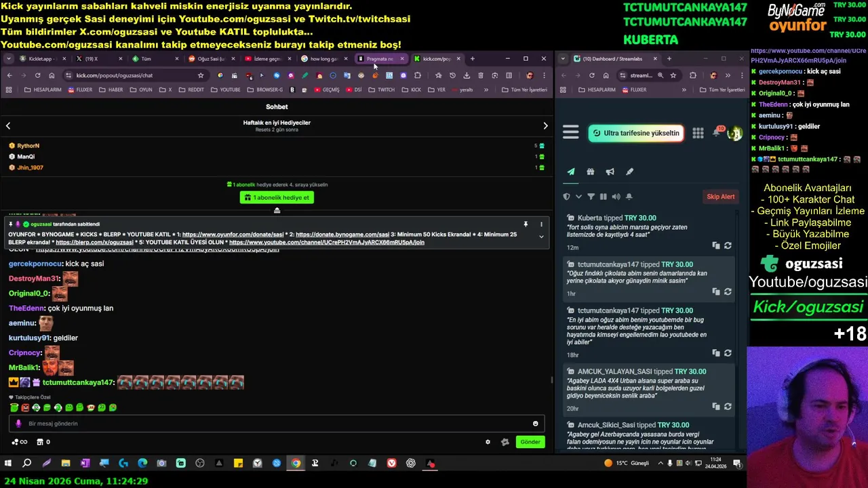Expand the chevron next to shield icon
Image resolution: width=868 pixels, height=488 pixels.
[x=578, y=197]
